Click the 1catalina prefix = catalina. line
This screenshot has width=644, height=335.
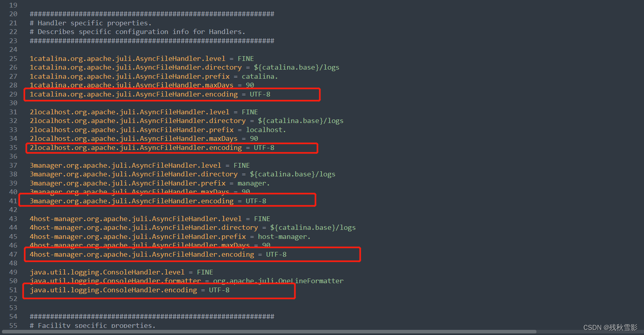(154, 76)
